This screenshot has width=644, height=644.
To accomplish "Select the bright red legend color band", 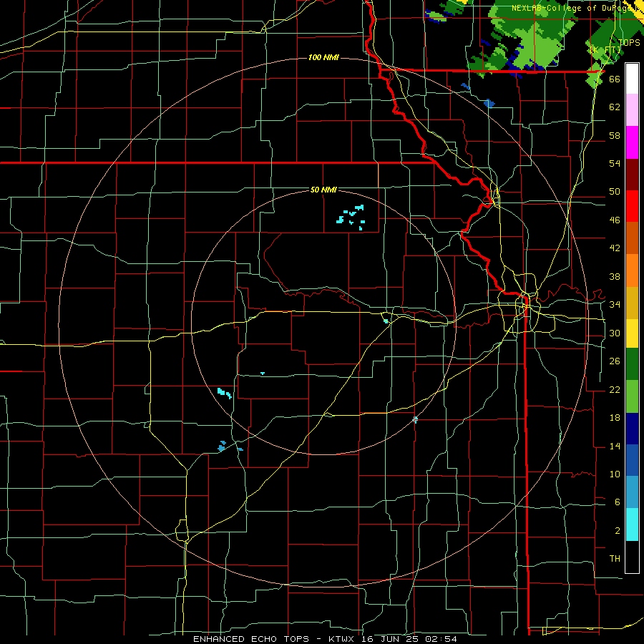I will [632, 206].
